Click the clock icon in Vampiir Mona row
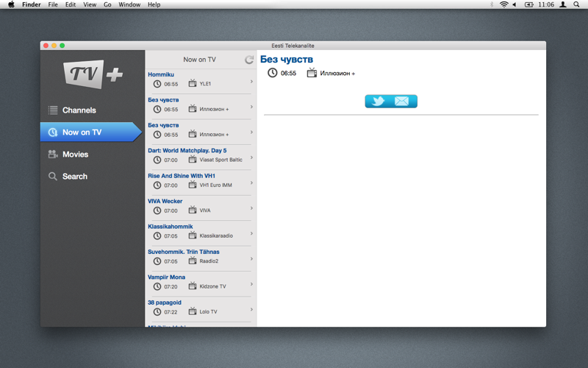The height and width of the screenshot is (368, 588). (x=157, y=286)
